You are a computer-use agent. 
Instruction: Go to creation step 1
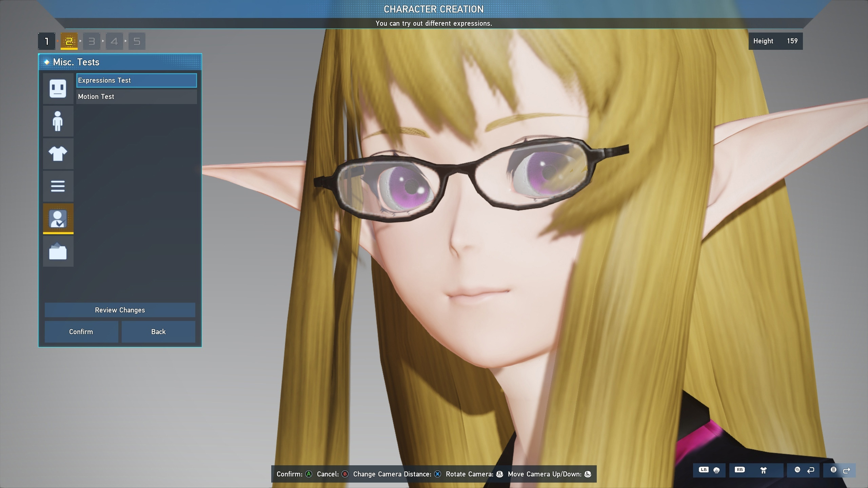[x=46, y=41]
